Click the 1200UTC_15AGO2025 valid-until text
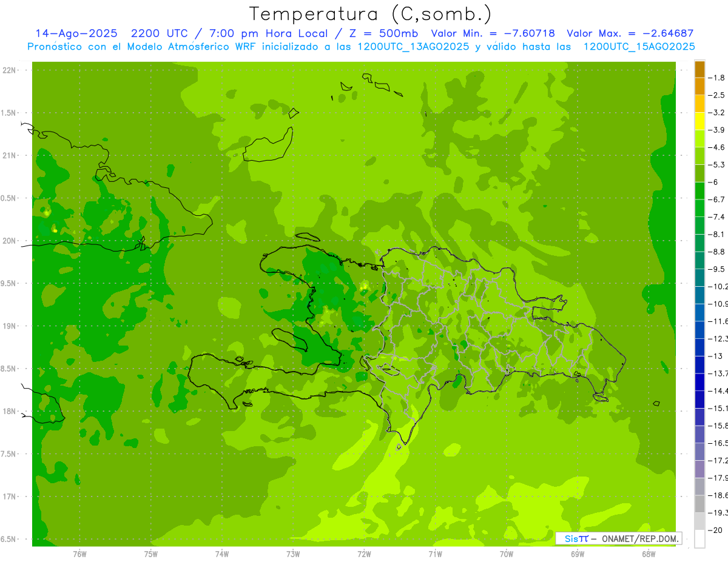This screenshot has width=728, height=562. pos(639,47)
